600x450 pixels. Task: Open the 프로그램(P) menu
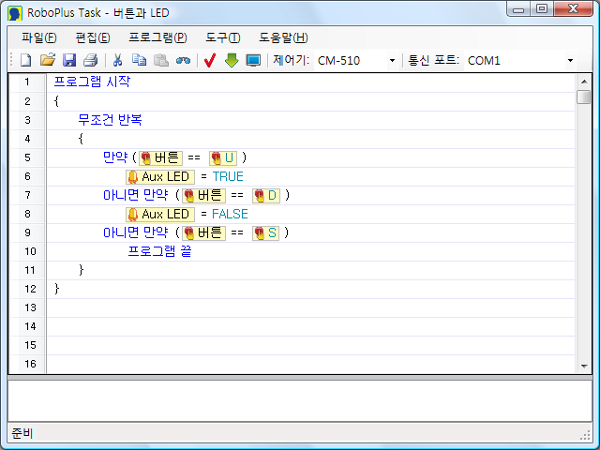157,37
